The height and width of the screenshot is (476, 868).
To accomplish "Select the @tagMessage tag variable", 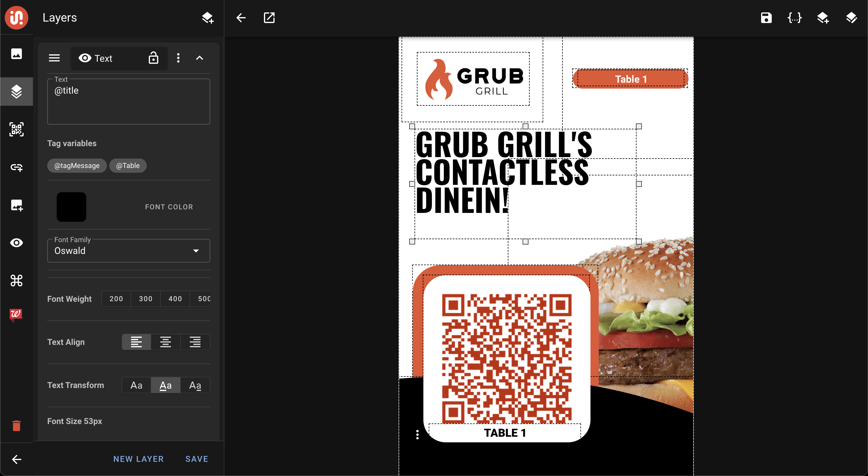I will [x=77, y=165].
